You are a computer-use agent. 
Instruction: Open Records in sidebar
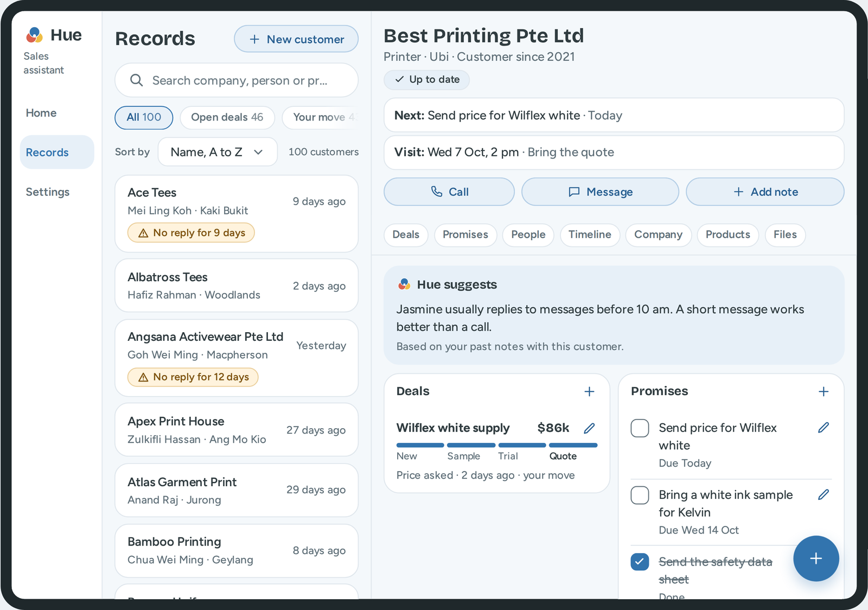(x=57, y=152)
